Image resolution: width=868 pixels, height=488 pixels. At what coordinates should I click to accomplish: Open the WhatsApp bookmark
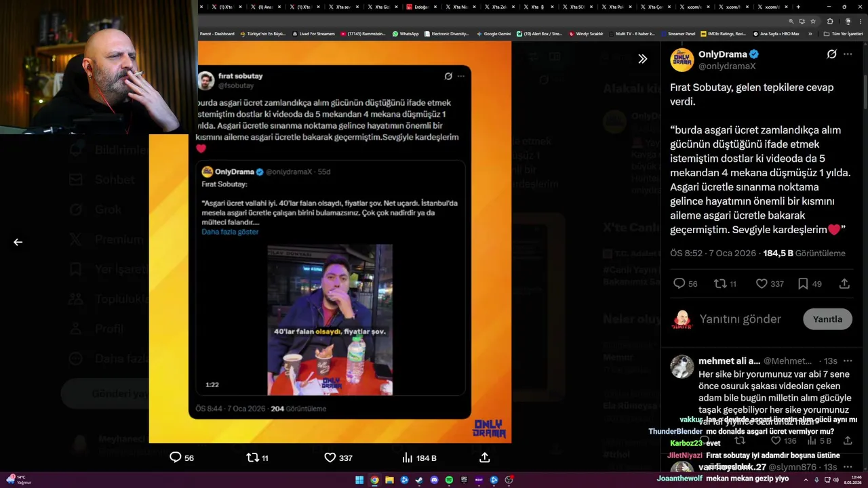406,34
